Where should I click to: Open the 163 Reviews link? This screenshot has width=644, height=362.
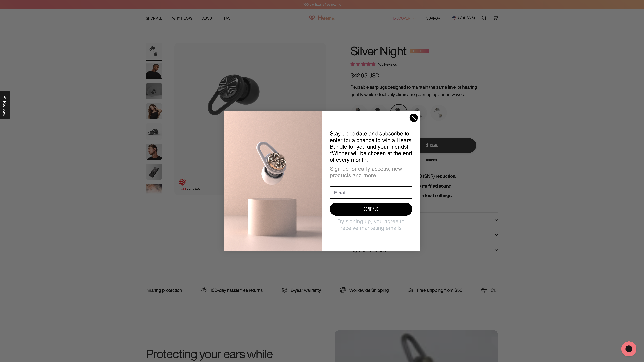click(x=387, y=64)
